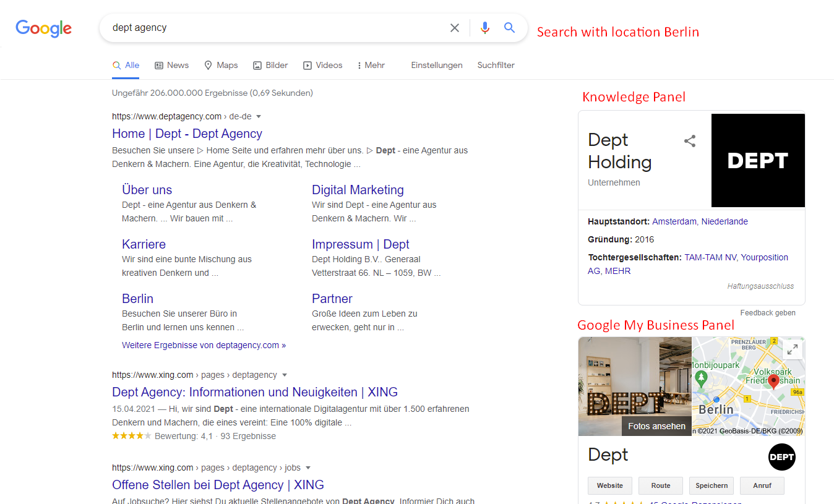Clear the search box with the X icon
This screenshot has height=504, width=834.
455,28
